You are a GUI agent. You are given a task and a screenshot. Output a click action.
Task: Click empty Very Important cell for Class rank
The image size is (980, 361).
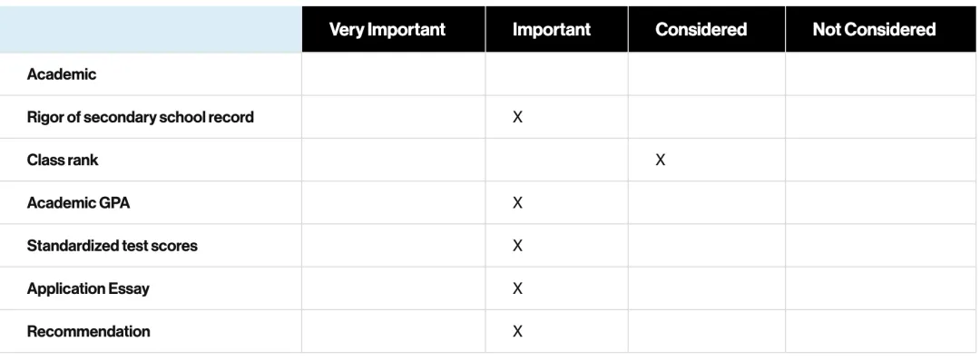(x=393, y=160)
